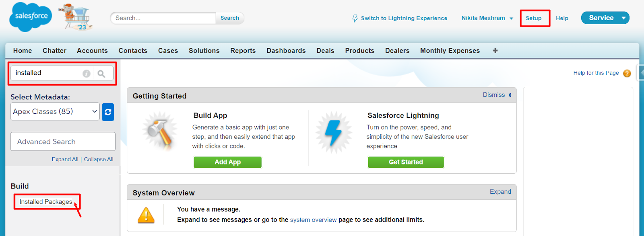Go to the Contacts tab
644x236 pixels.
133,51
